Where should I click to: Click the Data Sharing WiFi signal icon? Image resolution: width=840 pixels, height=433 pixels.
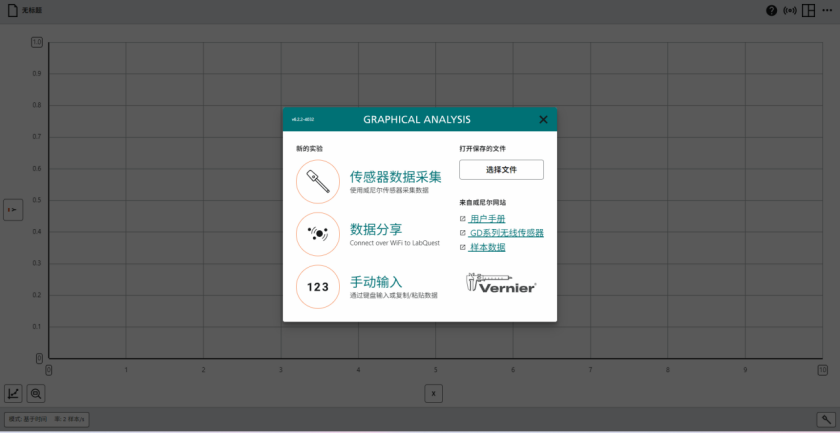[318, 234]
